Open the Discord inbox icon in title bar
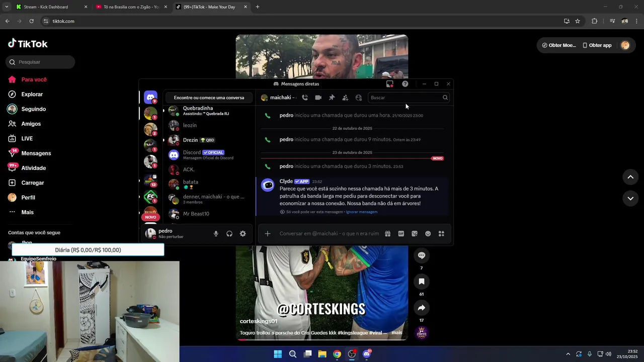 tap(389, 84)
